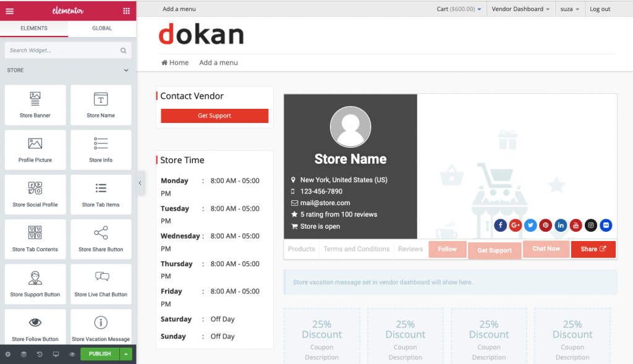The image size is (633, 364).
Task: Click the Store Name heading
Action: [x=350, y=159]
